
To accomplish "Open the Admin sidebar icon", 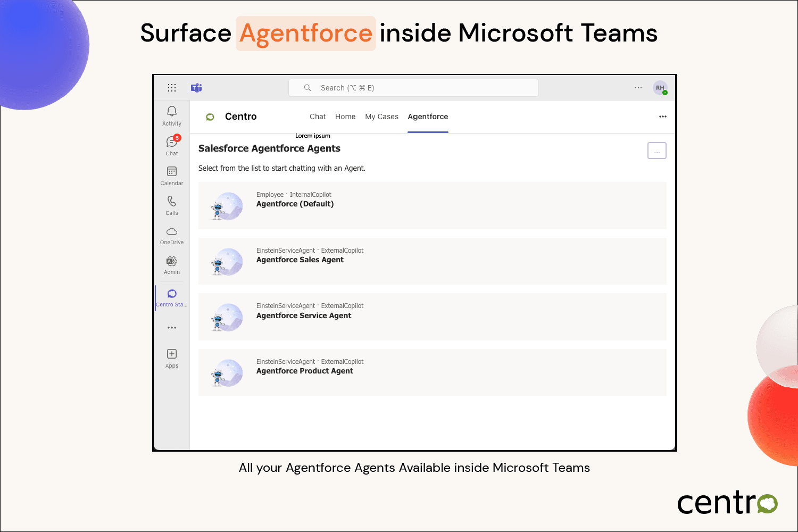I will point(172,261).
